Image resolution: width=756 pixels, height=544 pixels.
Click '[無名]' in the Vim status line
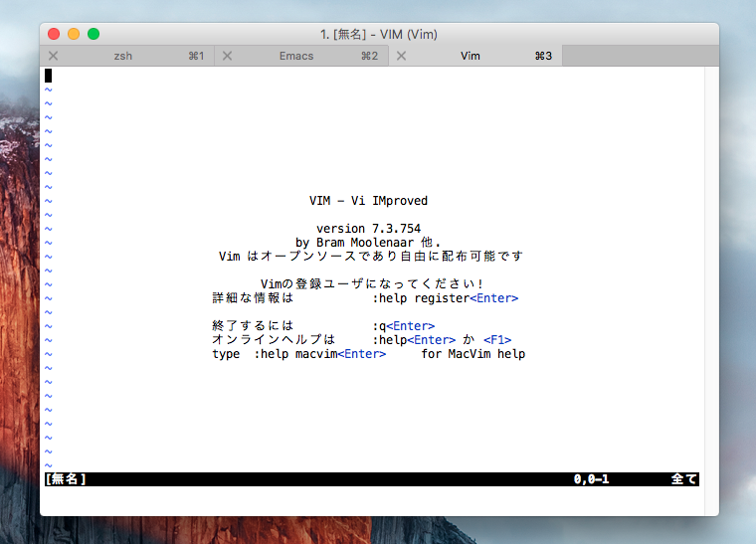pos(66,479)
